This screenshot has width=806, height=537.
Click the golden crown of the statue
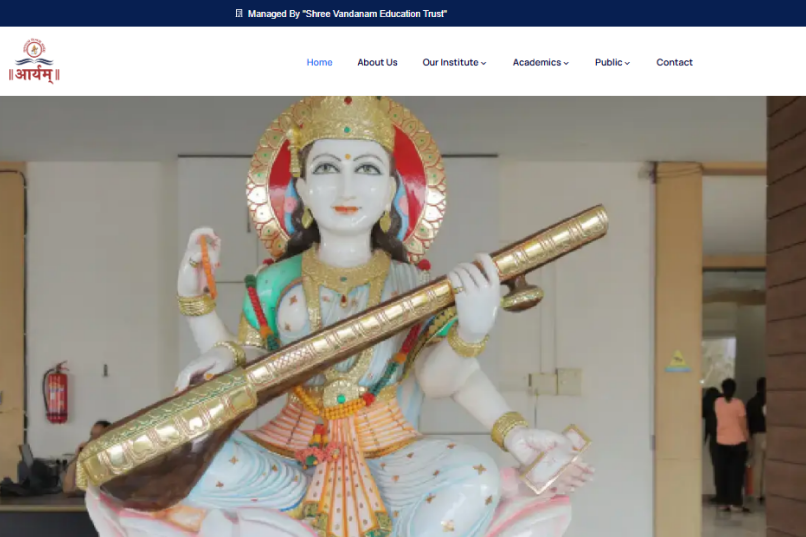(x=347, y=122)
